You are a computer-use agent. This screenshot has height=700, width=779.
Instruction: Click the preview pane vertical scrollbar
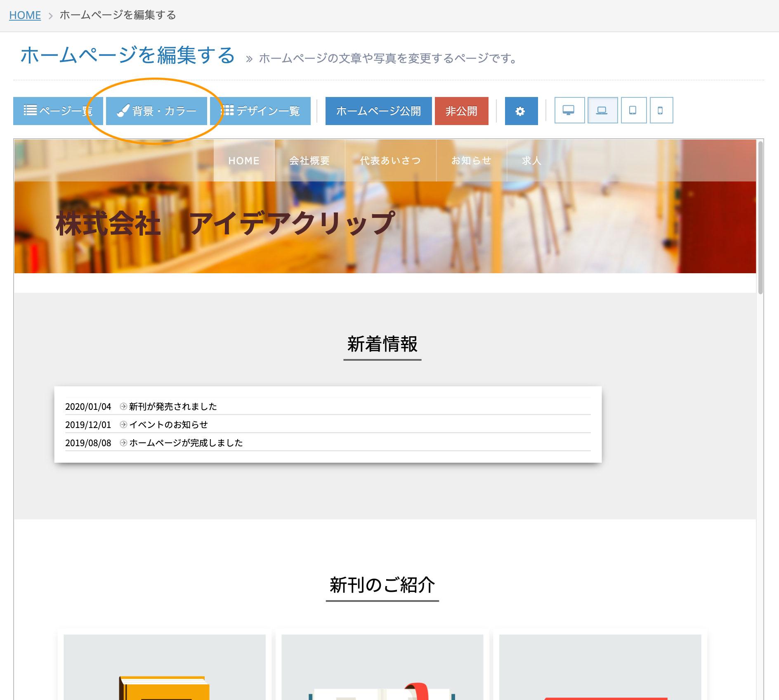pos(760,217)
